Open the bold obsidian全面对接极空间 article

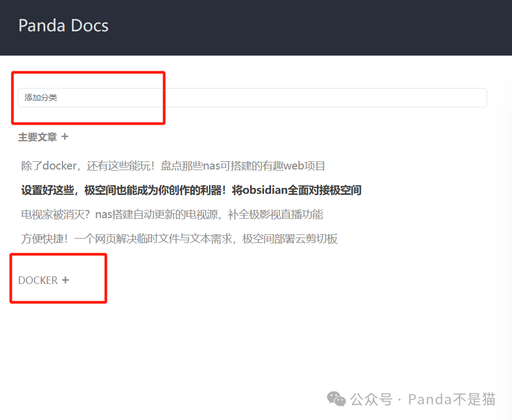pos(191,190)
